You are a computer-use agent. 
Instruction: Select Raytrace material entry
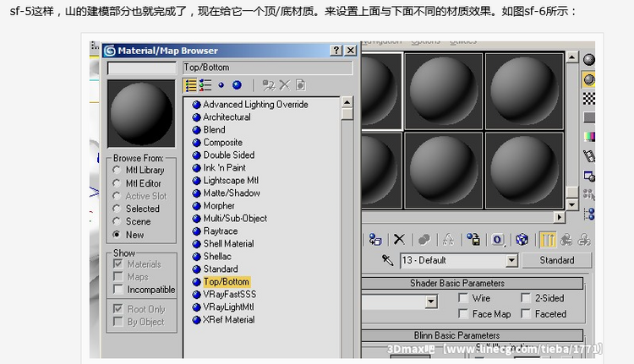point(220,231)
